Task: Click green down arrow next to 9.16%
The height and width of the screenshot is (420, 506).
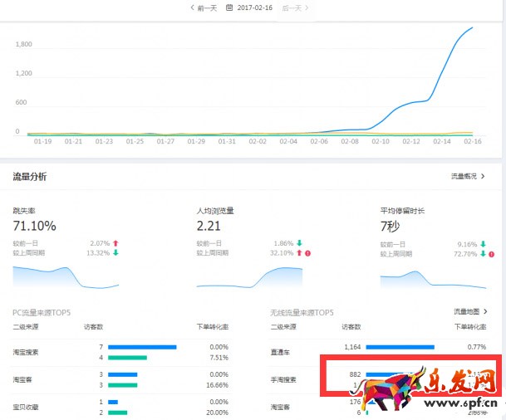Action: (483, 244)
